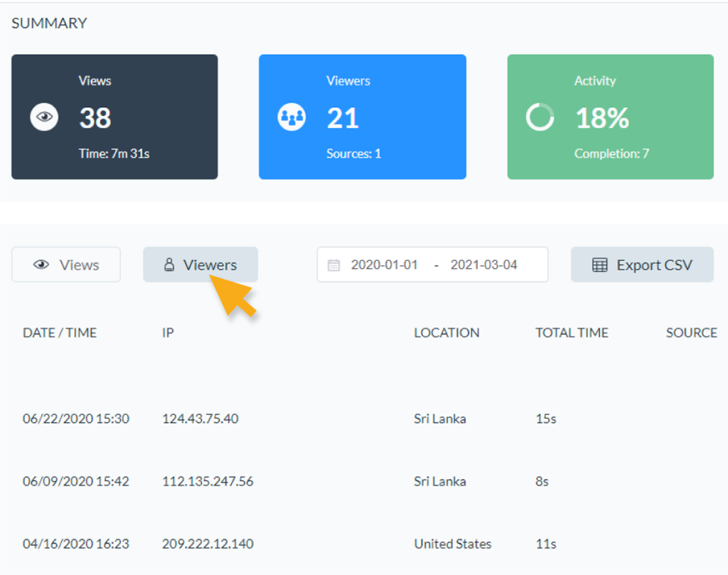
Task: Sort by the DATE / TIME column header
Action: coord(60,333)
